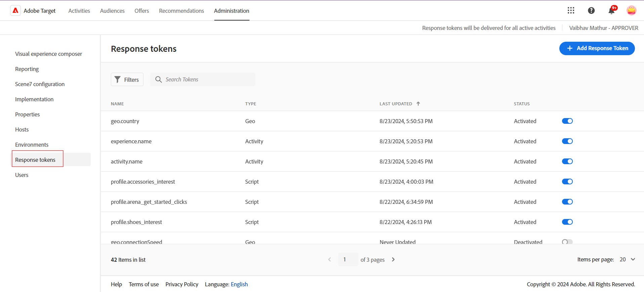Click the Adobe Target logo icon
Image resolution: width=644 pixels, height=292 pixels.
coord(15,11)
